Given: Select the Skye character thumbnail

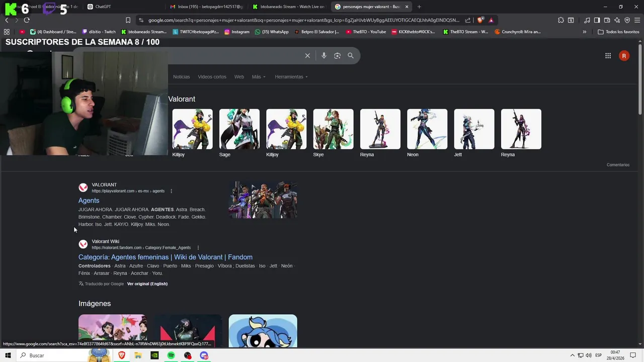Looking at the screenshot, I should [333, 129].
